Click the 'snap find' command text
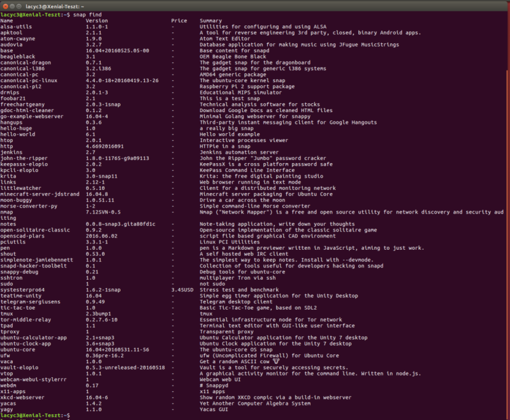Viewport: 510px width, 420px height. tap(87, 15)
